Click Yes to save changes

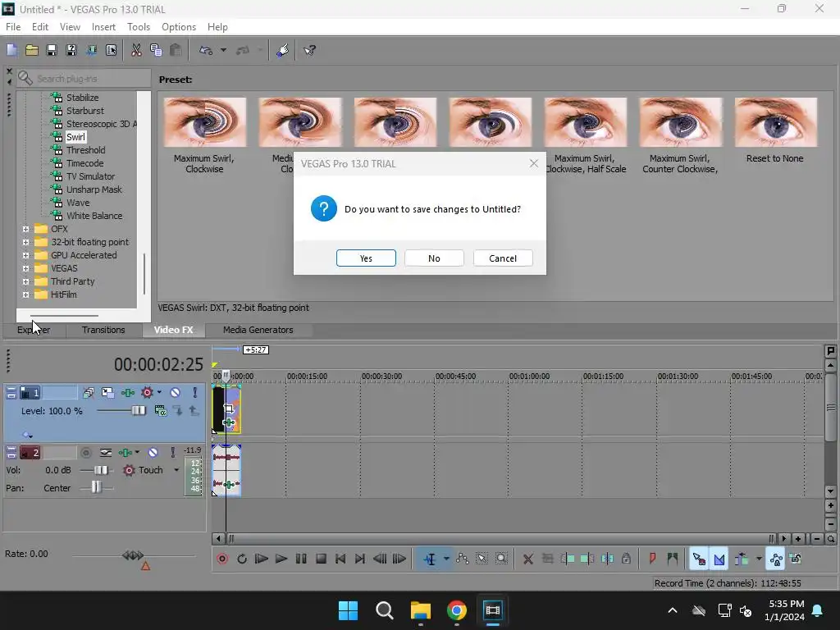coord(366,258)
